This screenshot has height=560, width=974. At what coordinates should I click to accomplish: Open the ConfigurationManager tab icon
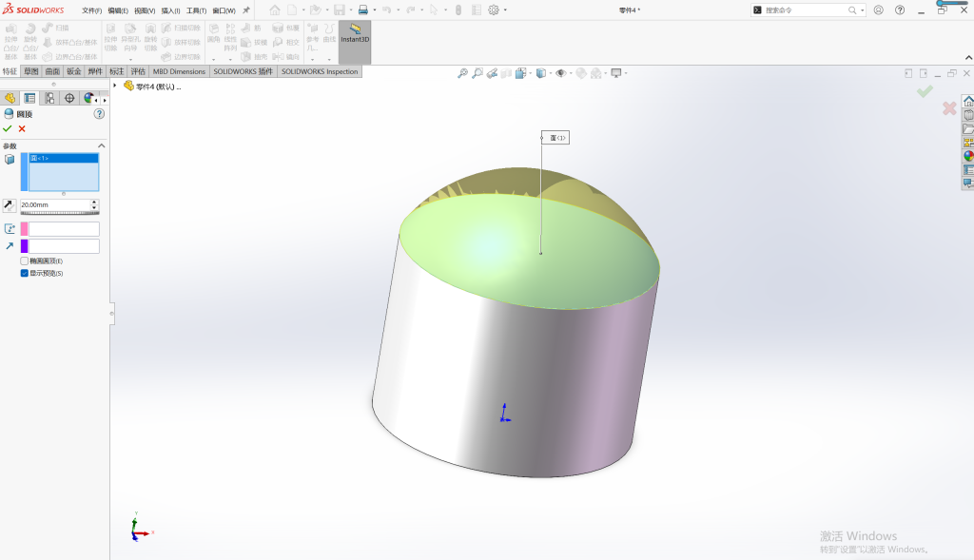pyautogui.click(x=49, y=98)
